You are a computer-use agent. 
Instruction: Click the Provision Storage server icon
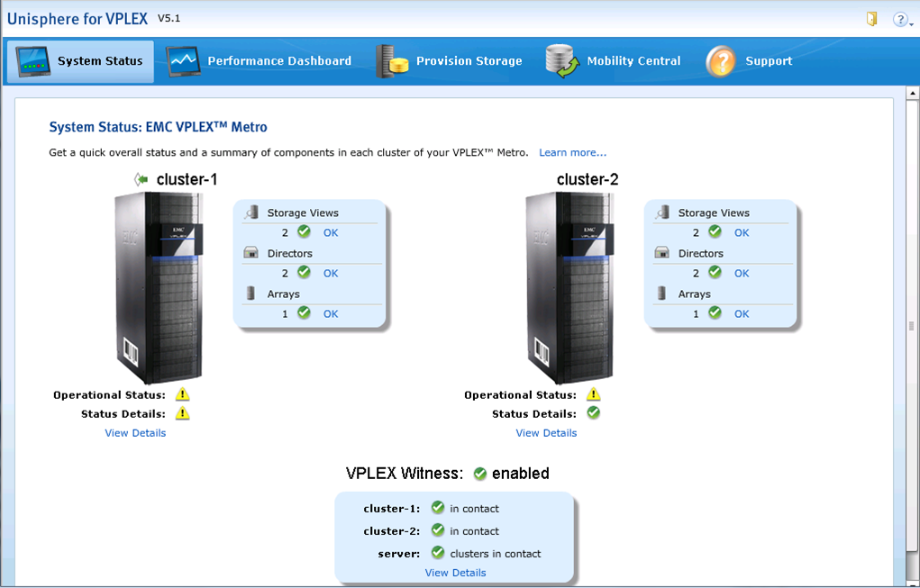pyautogui.click(x=393, y=61)
